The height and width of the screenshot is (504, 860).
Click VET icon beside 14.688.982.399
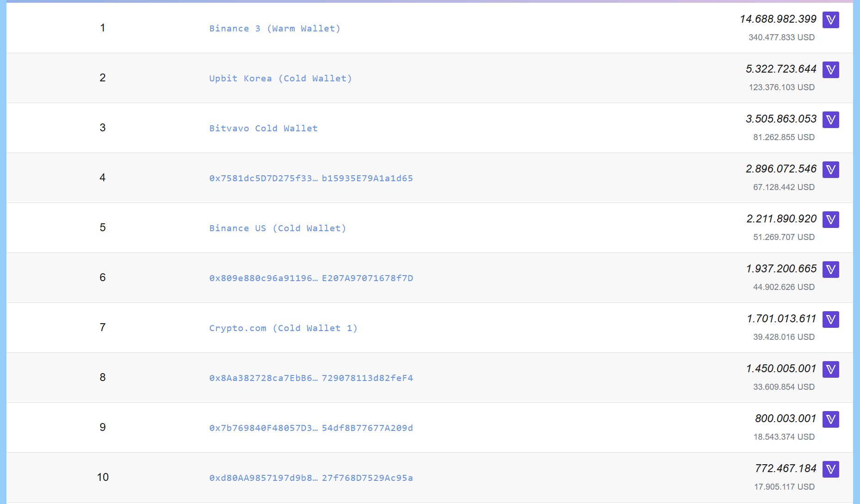pos(831,20)
